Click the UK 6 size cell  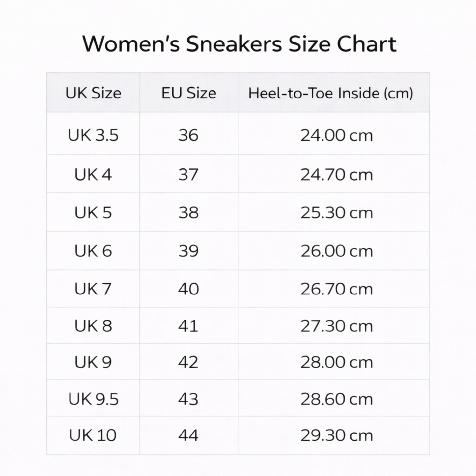pyautogui.click(x=93, y=251)
